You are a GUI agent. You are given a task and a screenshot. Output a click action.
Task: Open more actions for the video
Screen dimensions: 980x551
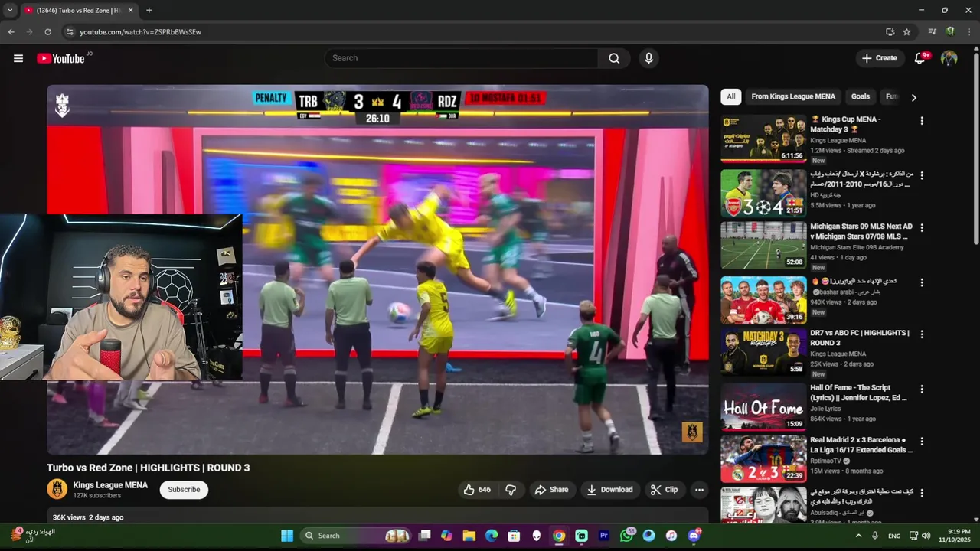click(x=699, y=490)
